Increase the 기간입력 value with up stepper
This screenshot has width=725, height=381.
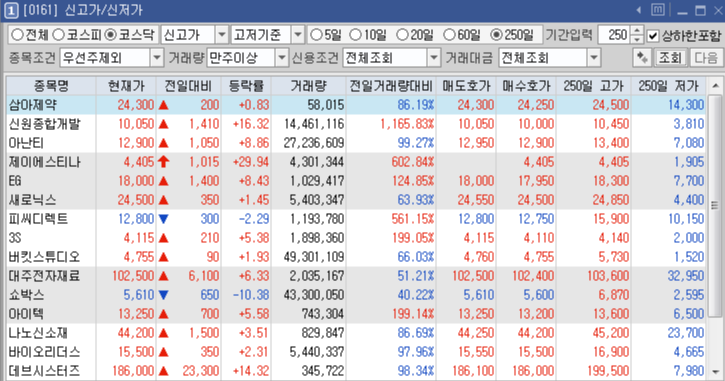coord(637,31)
